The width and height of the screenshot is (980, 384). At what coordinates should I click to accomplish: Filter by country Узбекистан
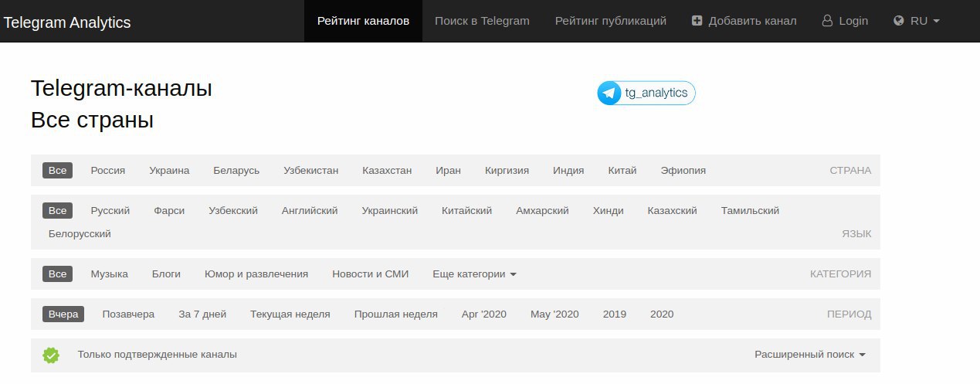click(x=310, y=170)
